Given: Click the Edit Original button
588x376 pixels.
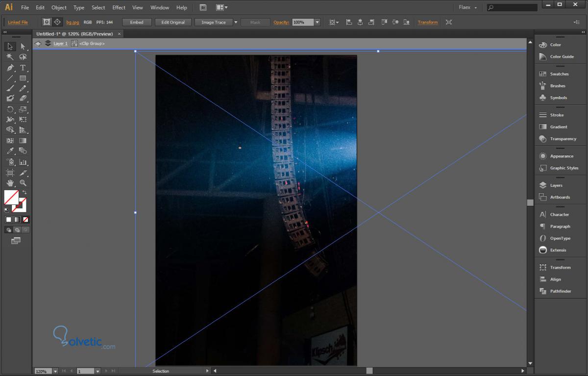Looking at the screenshot, I should [173, 23].
